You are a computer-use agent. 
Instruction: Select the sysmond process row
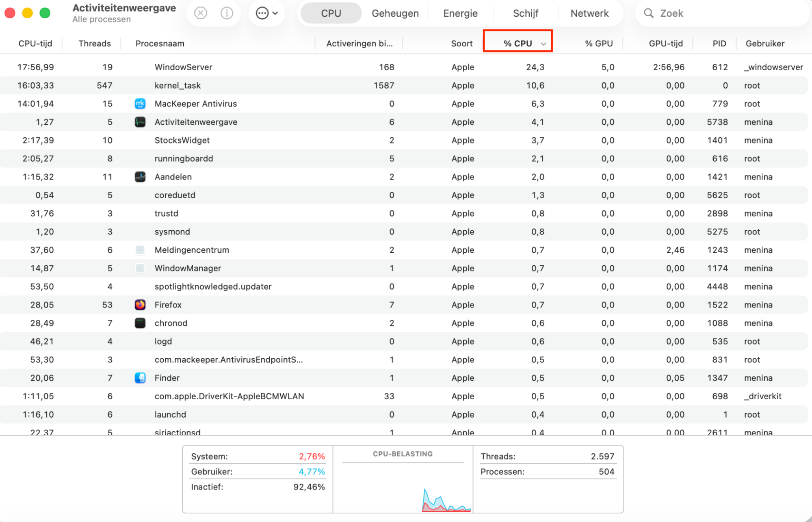[404, 232]
